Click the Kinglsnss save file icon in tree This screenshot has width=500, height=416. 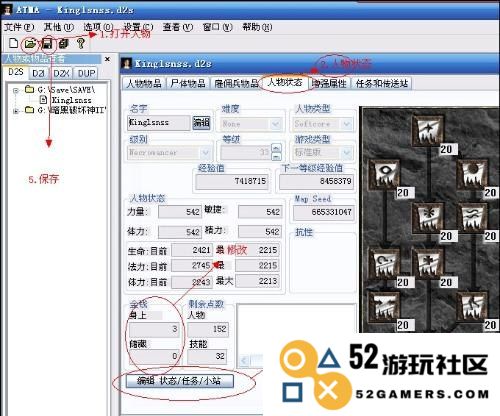[43, 99]
